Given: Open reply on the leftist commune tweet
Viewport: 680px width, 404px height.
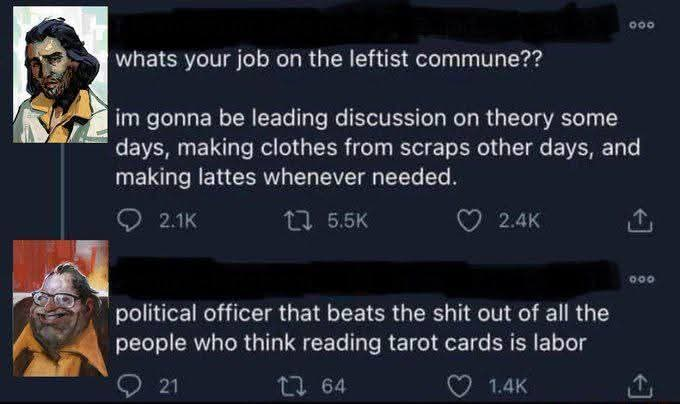Looking at the screenshot, I should point(129,221).
